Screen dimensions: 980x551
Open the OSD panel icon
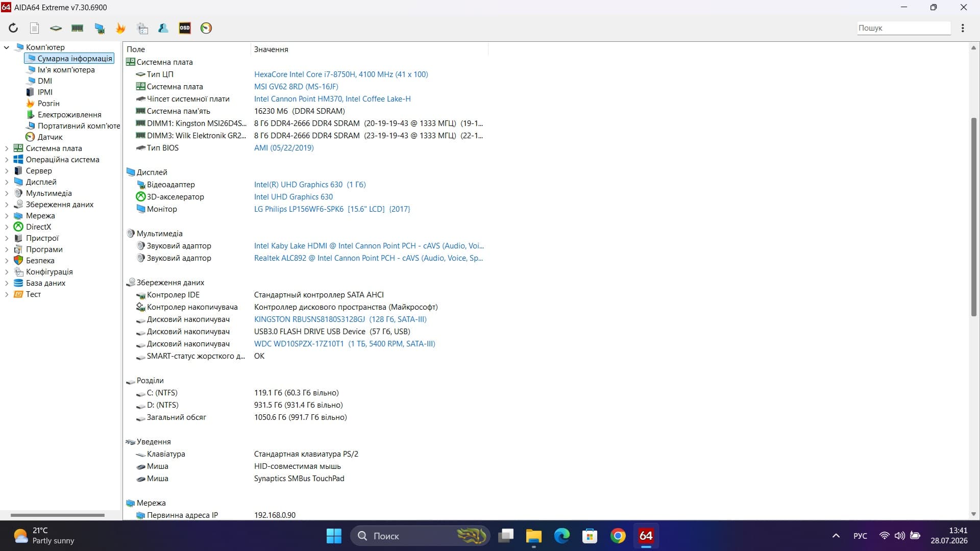tap(185, 28)
